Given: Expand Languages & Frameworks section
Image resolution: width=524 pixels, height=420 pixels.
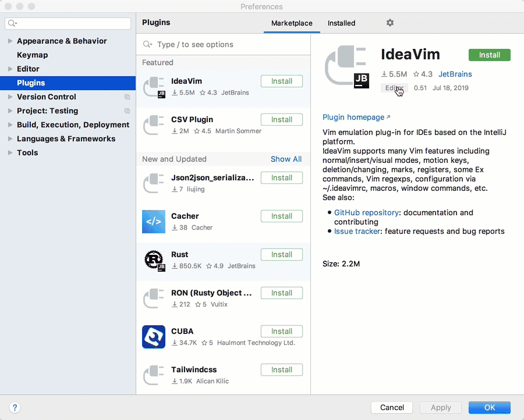Looking at the screenshot, I should coord(10,139).
